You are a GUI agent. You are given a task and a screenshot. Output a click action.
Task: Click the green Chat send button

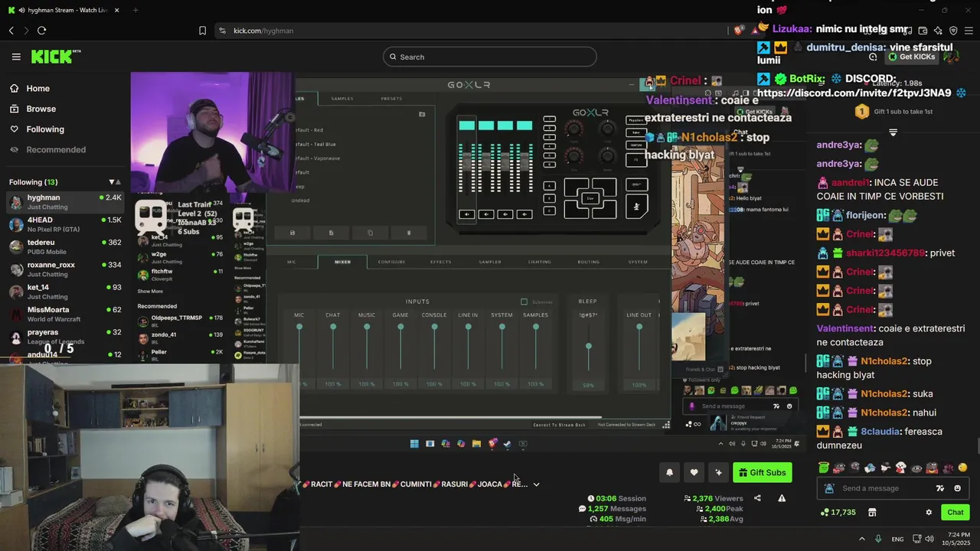955,513
